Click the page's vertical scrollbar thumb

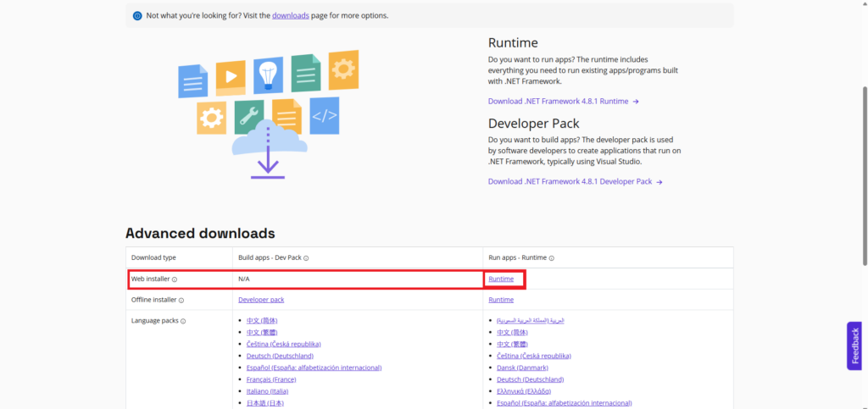point(865,176)
